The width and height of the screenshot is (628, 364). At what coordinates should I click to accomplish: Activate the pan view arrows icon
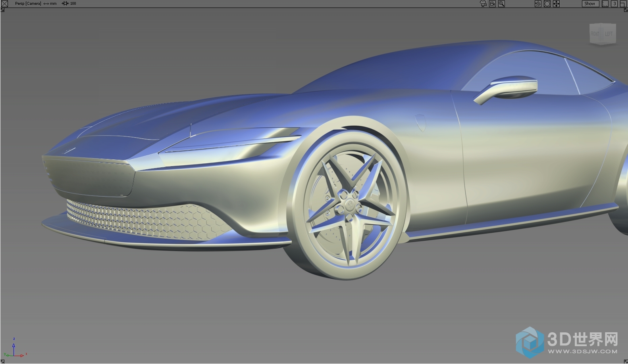pos(556,4)
